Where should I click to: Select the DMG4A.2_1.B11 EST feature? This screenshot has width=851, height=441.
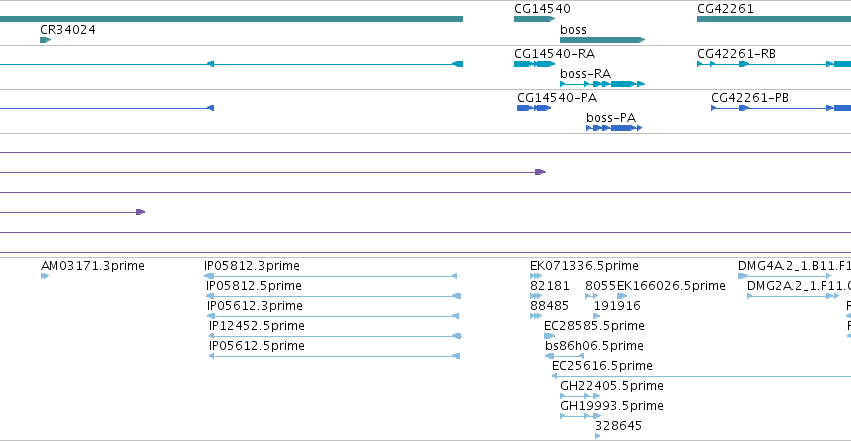tap(784, 276)
